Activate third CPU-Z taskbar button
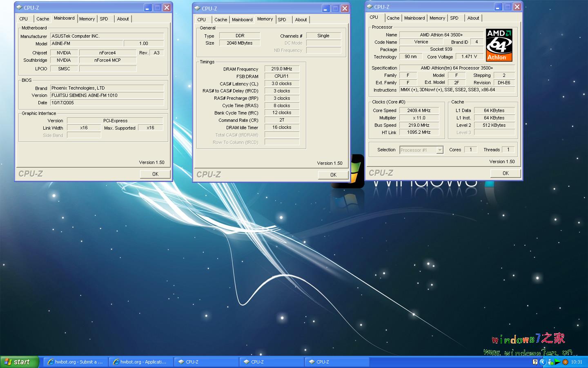The height and width of the screenshot is (368, 588). [x=337, y=362]
